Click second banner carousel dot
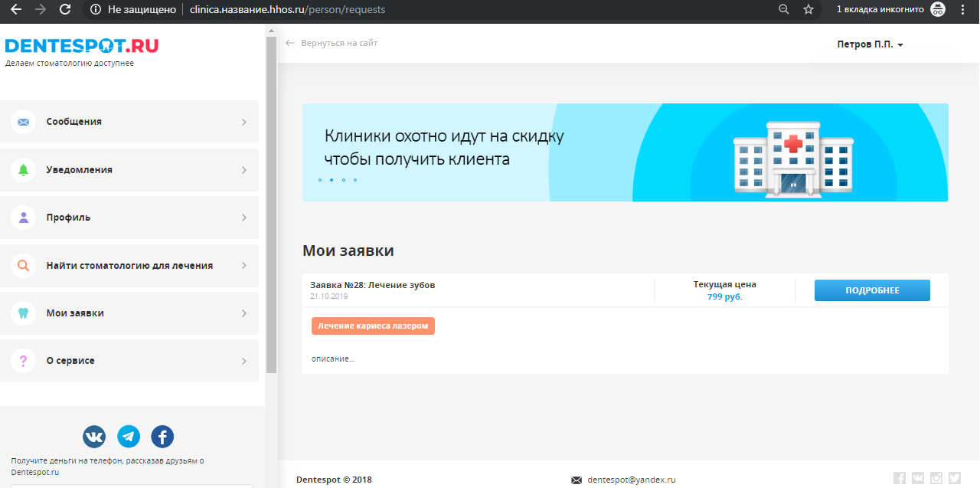Viewport: 980px width, 488px height. pos(332,180)
